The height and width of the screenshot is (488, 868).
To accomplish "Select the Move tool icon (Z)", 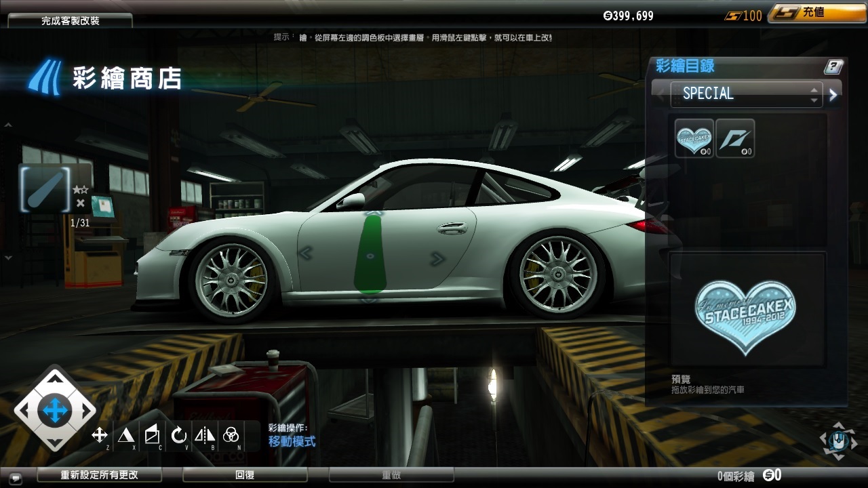I will tap(100, 435).
